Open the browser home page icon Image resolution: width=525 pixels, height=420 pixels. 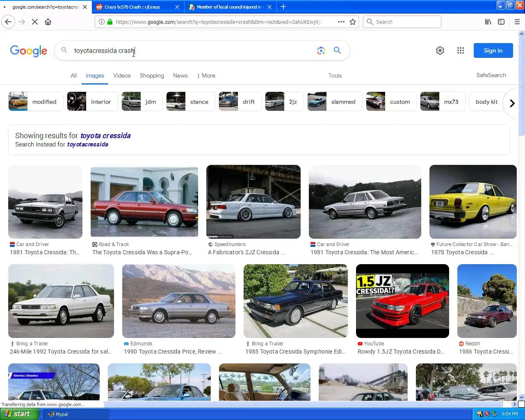point(48,22)
